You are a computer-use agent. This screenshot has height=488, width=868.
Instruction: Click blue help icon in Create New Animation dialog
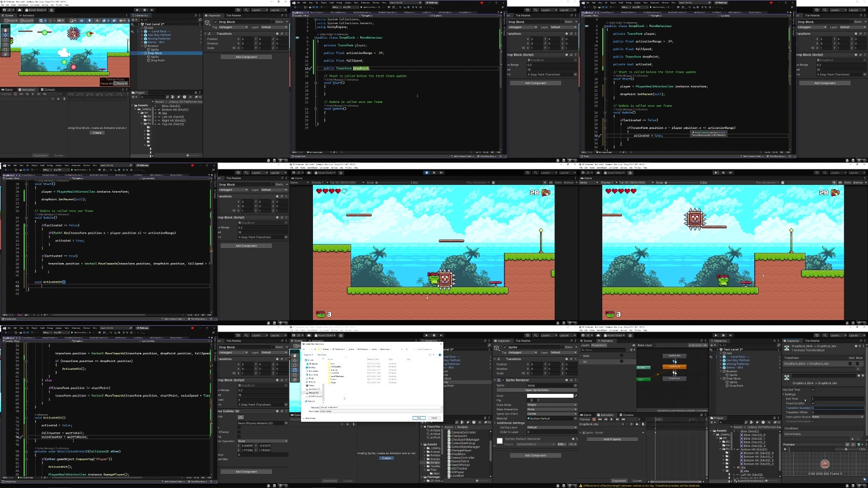coord(440,355)
